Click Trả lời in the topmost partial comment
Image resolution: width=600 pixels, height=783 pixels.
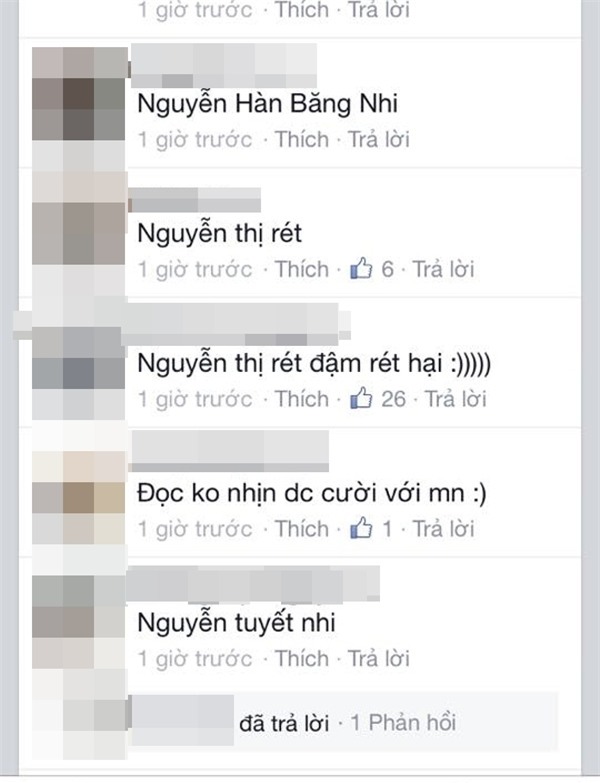[x=379, y=10]
